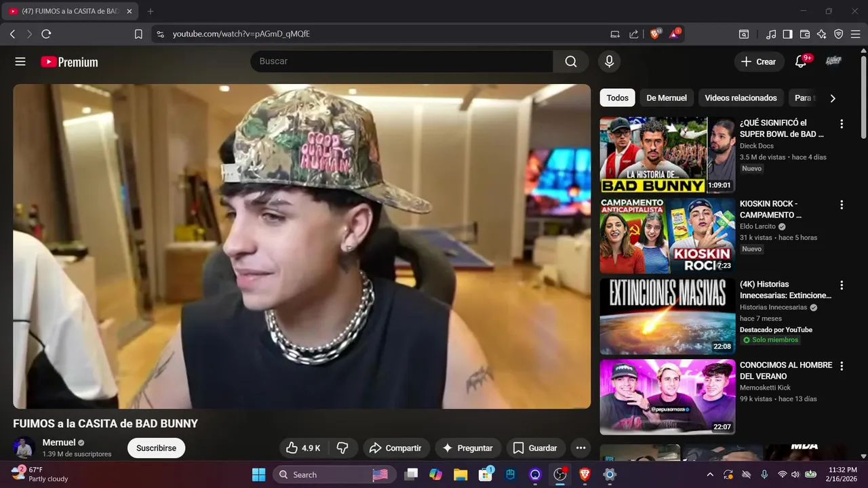
Task: Open Brave main menu button
Action: 856,34
